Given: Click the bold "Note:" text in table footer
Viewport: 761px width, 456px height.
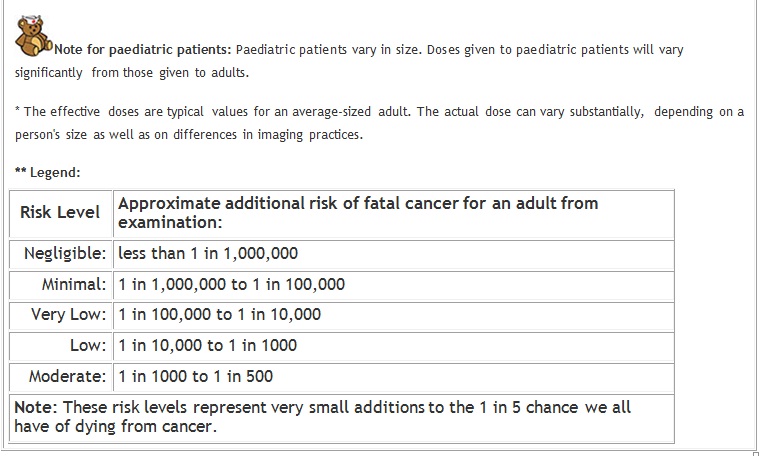Looking at the screenshot, I should click(x=35, y=407).
